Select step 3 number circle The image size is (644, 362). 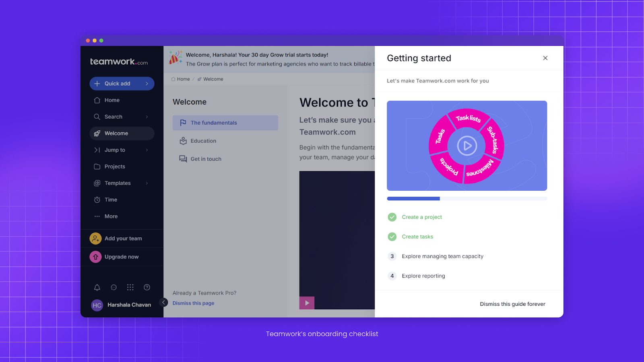point(392,256)
